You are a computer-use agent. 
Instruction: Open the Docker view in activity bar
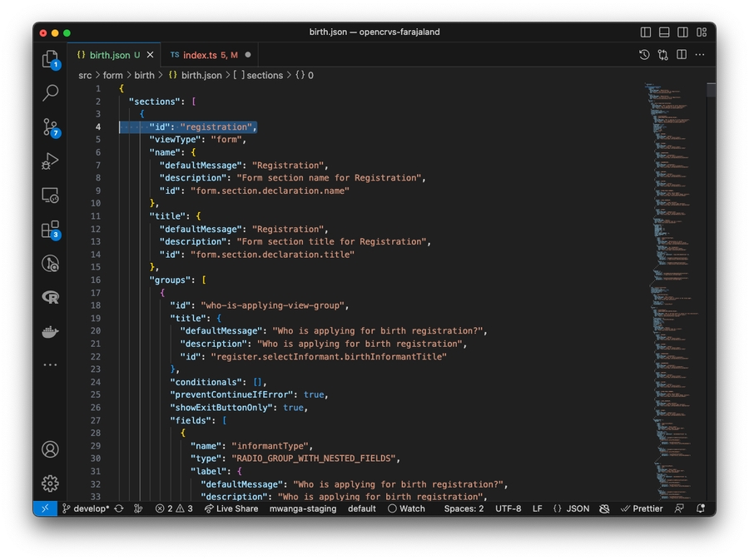coord(50,331)
